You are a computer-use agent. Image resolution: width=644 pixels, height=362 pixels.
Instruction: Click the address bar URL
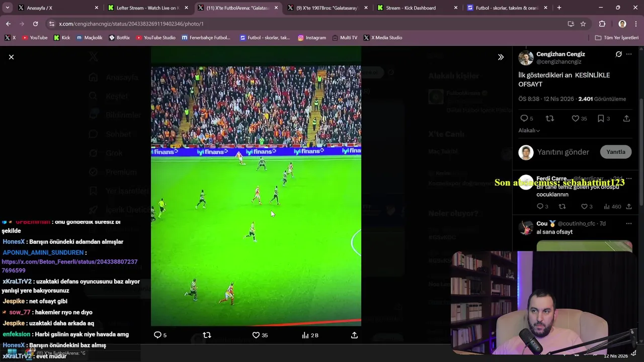131,24
